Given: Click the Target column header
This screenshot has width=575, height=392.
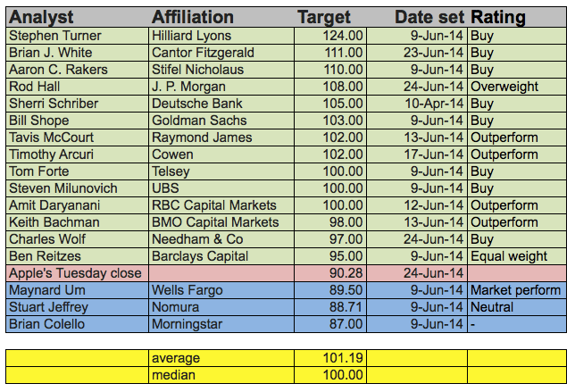Looking at the screenshot, I should [324, 18].
